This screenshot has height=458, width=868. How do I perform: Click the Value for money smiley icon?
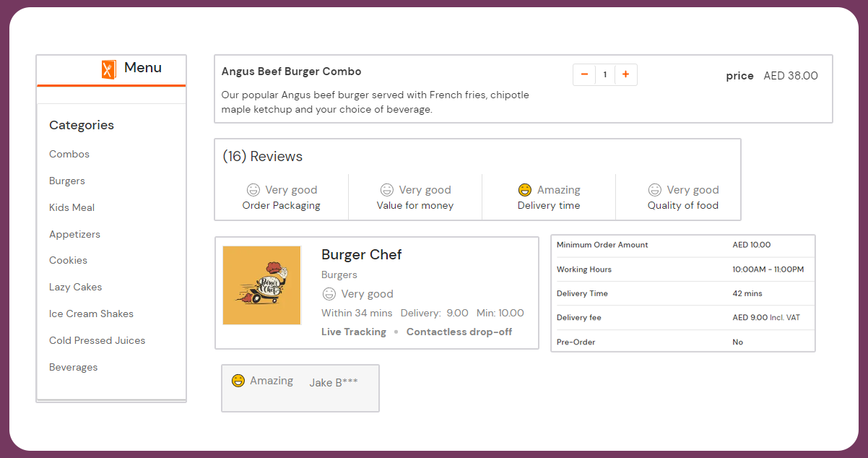[x=387, y=190]
